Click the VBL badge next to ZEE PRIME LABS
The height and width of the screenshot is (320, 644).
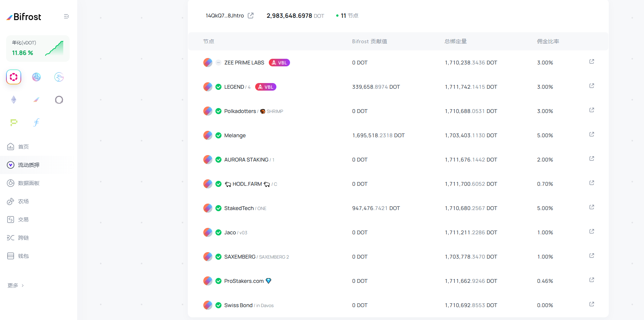click(x=279, y=63)
